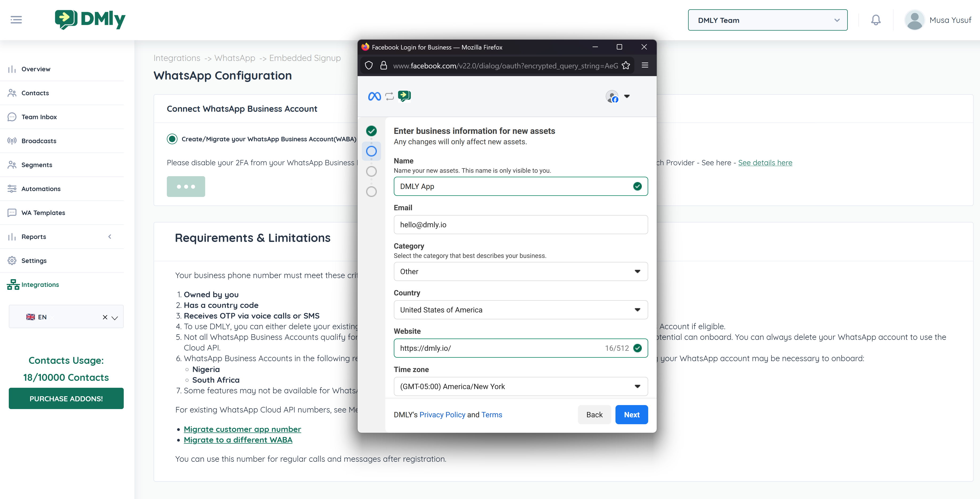
Task: Click the site security lock icon
Action: point(383,65)
